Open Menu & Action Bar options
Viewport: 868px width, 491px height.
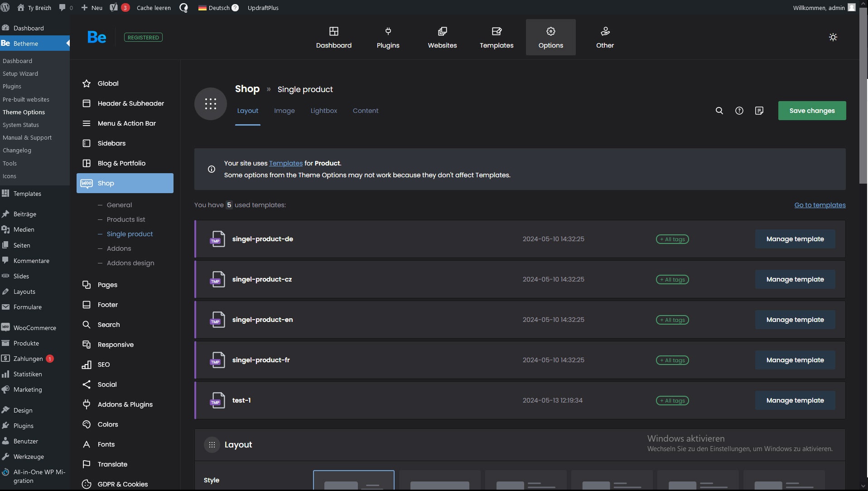[x=125, y=123]
